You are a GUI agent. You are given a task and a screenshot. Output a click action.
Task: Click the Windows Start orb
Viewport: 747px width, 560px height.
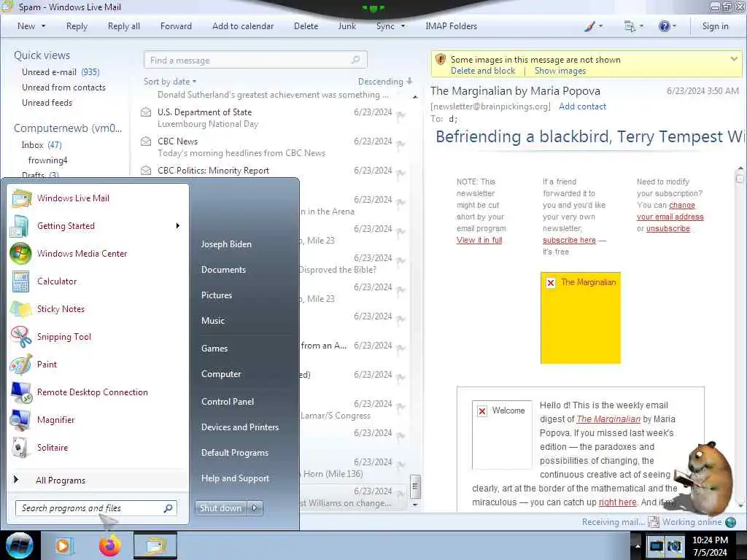click(20, 545)
